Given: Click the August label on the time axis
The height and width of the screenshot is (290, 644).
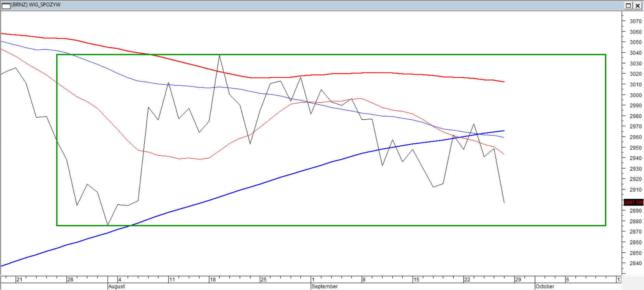Looking at the screenshot, I should 117,286.
